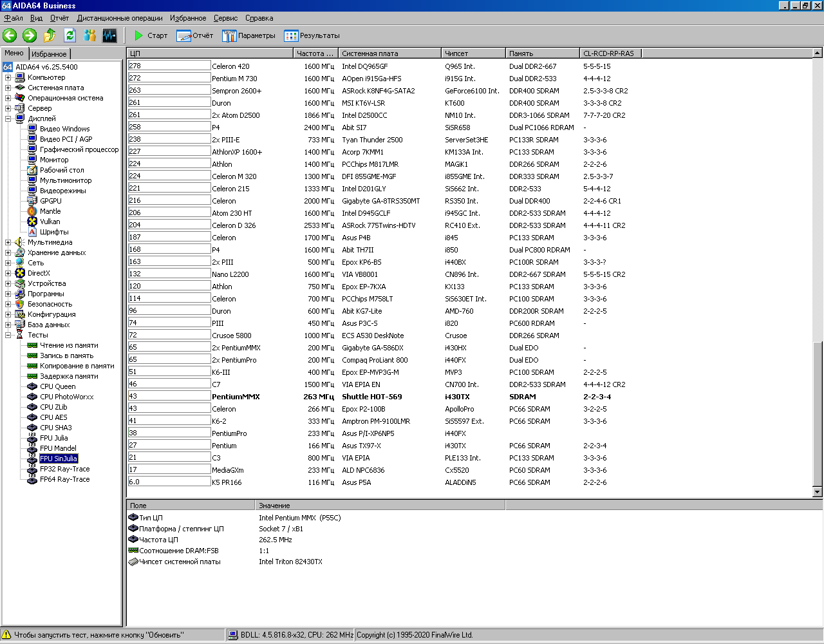Click the users toolbar icon
Image resolution: width=824 pixels, height=644 pixels.
click(x=89, y=35)
